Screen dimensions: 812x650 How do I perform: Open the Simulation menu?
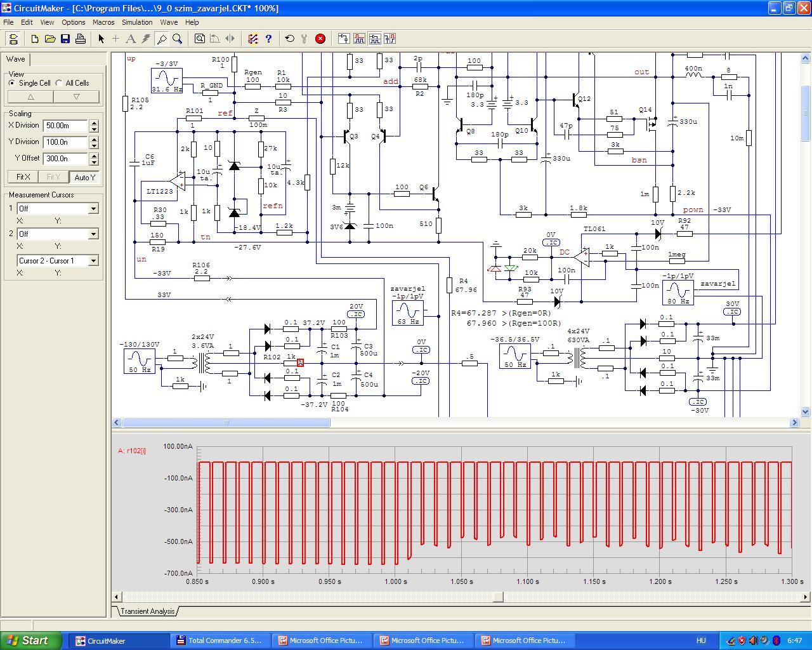point(137,22)
